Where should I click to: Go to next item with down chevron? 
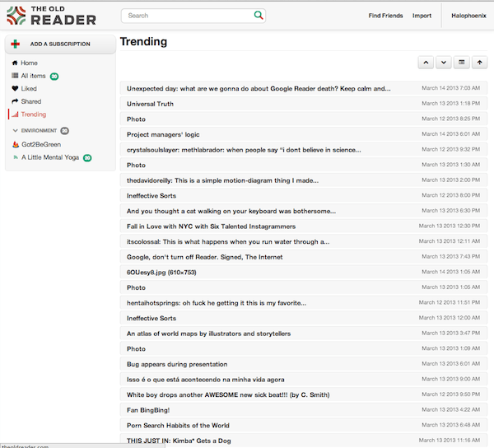click(x=444, y=63)
